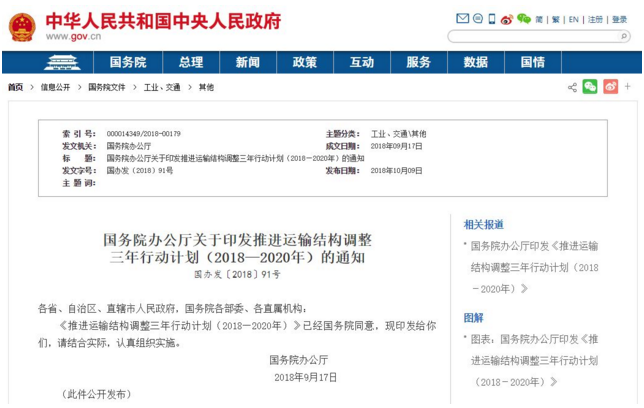
Task: Switch language to EN
Action: click(573, 19)
